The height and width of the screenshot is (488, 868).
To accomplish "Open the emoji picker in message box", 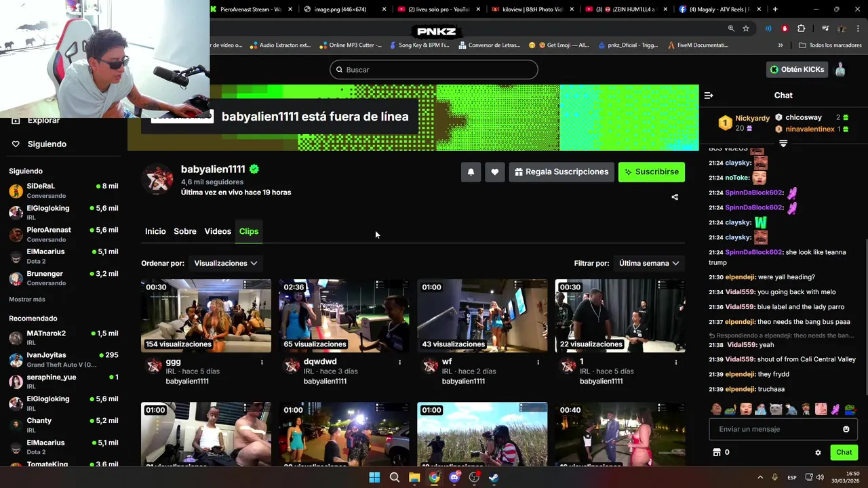I will point(846,429).
